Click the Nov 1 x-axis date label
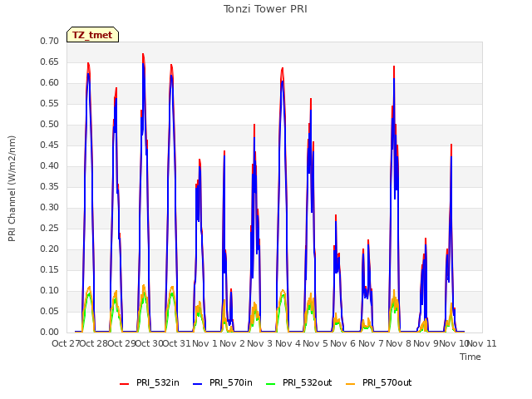 (x=204, y=343)
